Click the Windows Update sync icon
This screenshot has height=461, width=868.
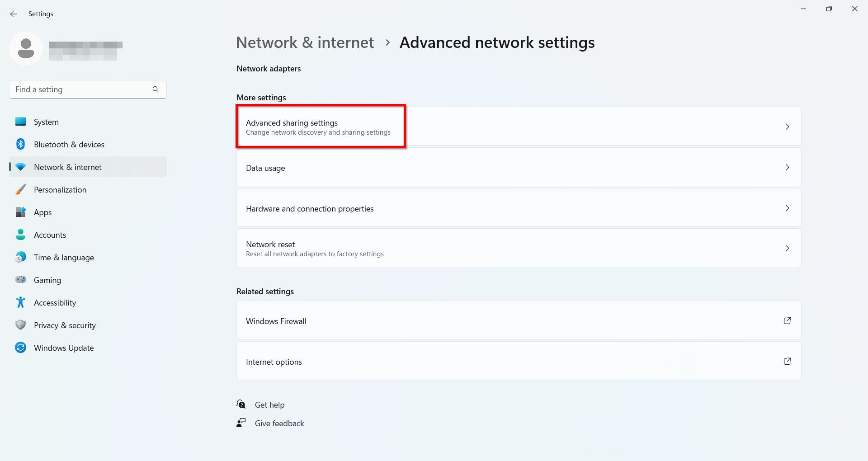20,348
